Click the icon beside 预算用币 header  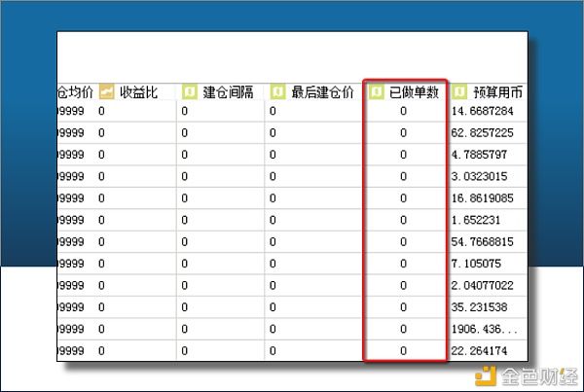point(460,92)
